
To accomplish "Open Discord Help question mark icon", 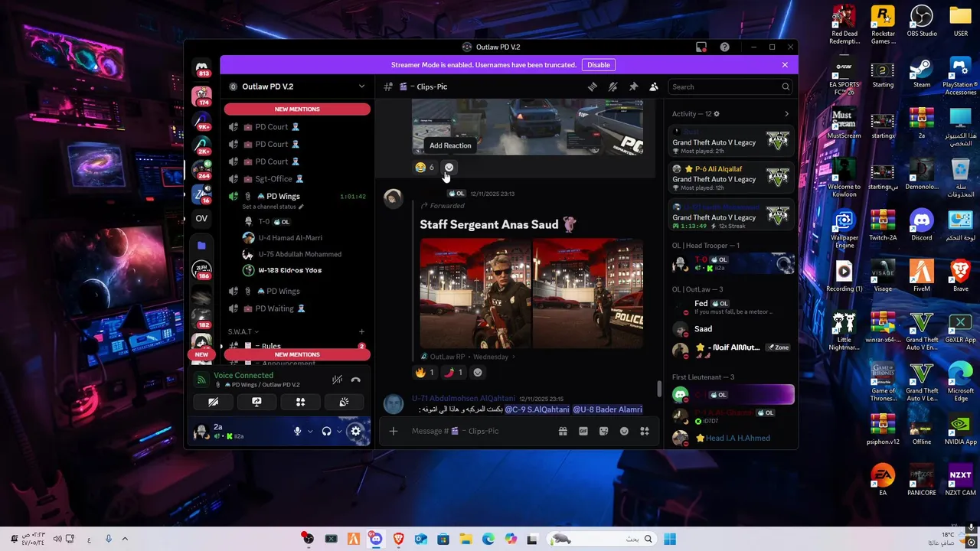I will click(724, 47).
